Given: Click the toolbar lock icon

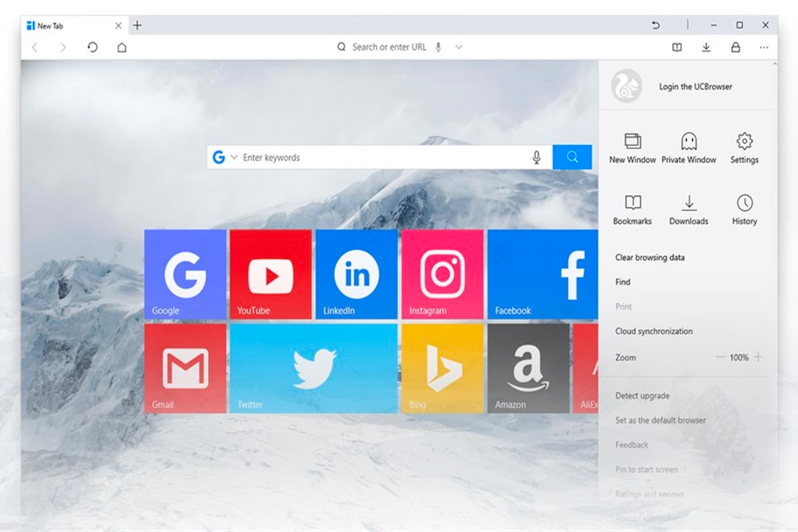Looking at the screenshot, I should tap(735, 47).
